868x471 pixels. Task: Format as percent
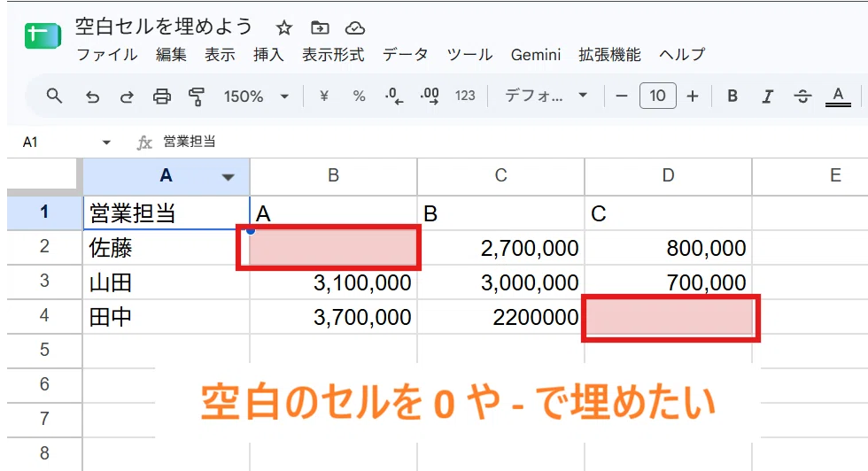click(360, 97)
